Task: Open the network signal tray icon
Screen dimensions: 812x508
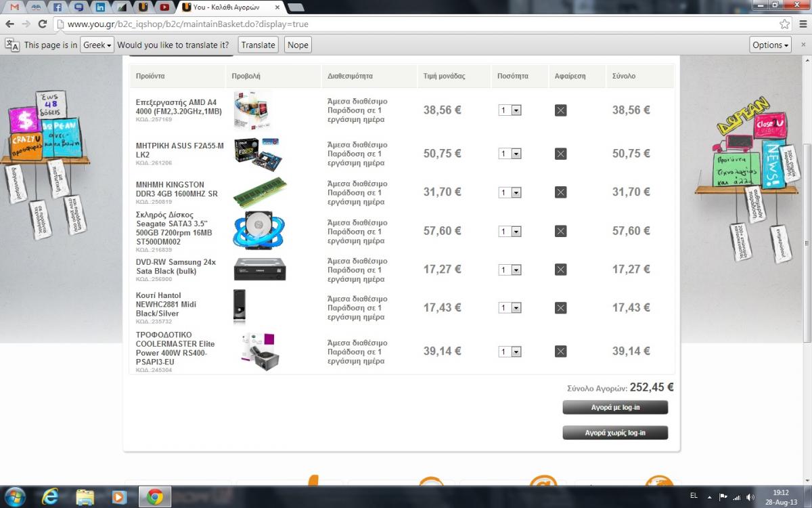Action: (x=737, y=497)
